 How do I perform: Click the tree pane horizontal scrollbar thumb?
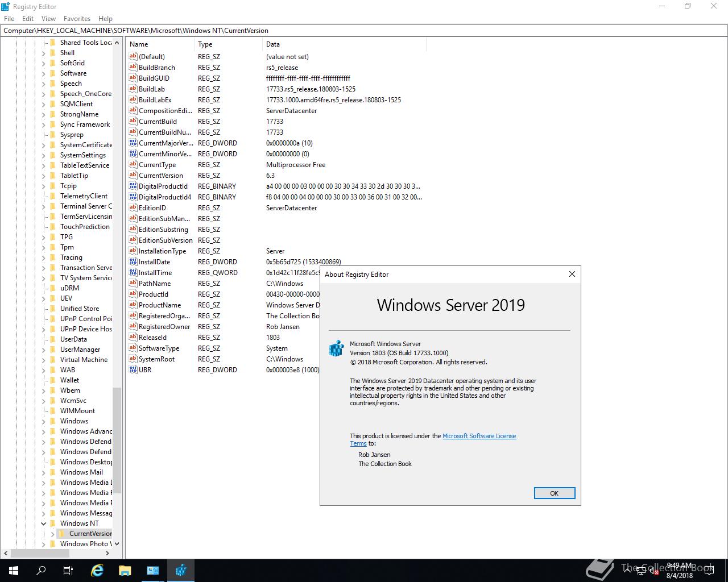(x=39, y=553)
